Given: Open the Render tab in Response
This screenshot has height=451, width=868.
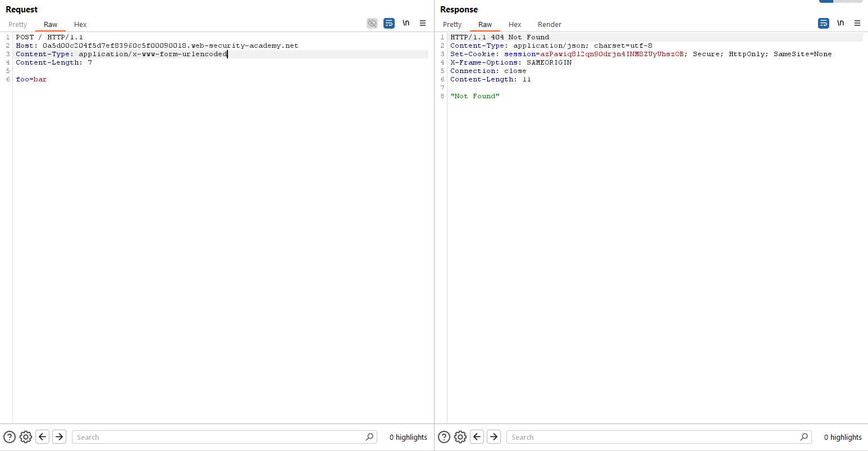Looking at the screenshot, I should pos(549,24).
